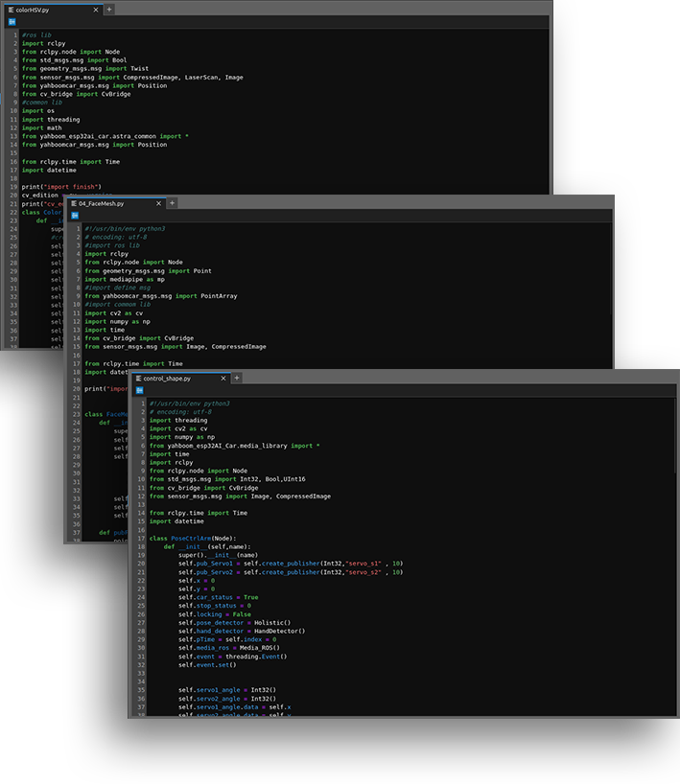Add new tab beside control_shape.py

click(237, 378)
